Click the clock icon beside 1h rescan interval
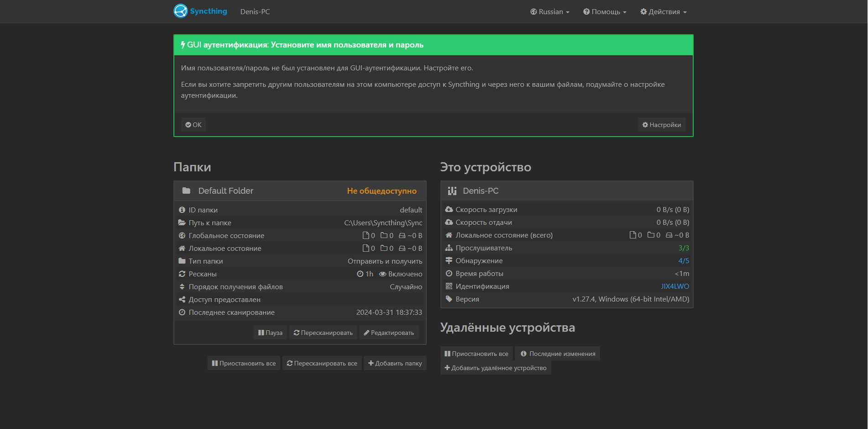 pos(360,274)
